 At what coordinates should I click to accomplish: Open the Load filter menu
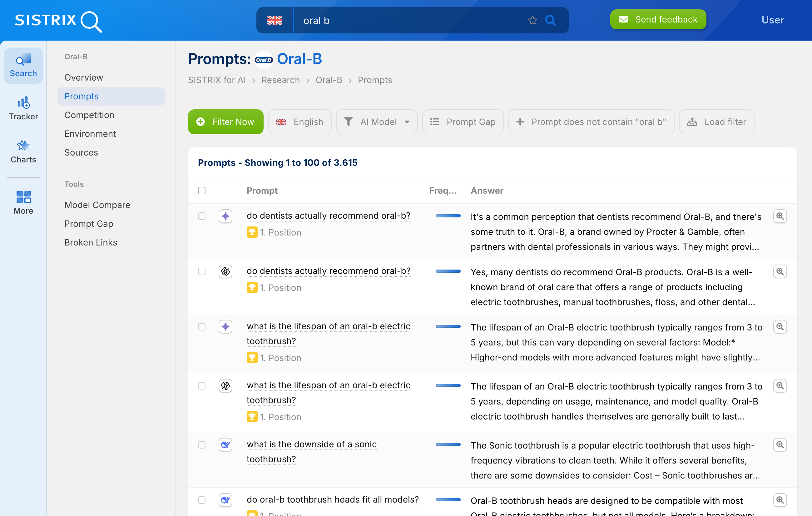tap(716, 122)
